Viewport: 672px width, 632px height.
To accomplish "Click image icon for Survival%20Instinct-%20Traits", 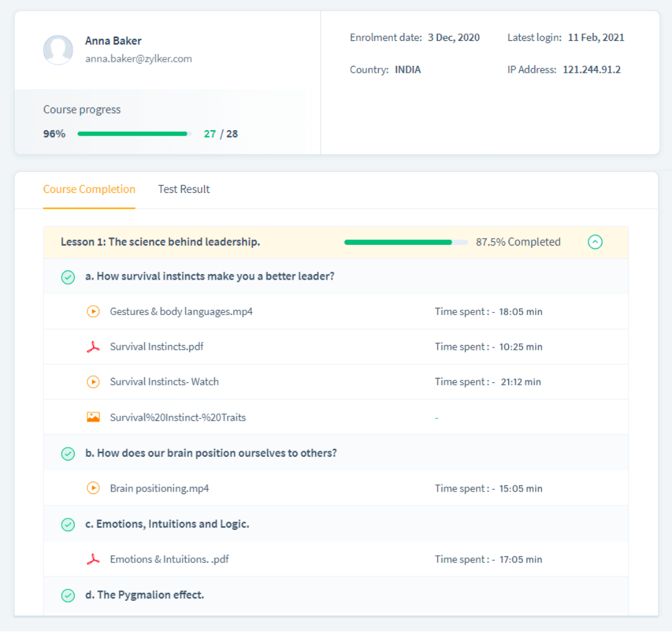I will tap(93, 417).
